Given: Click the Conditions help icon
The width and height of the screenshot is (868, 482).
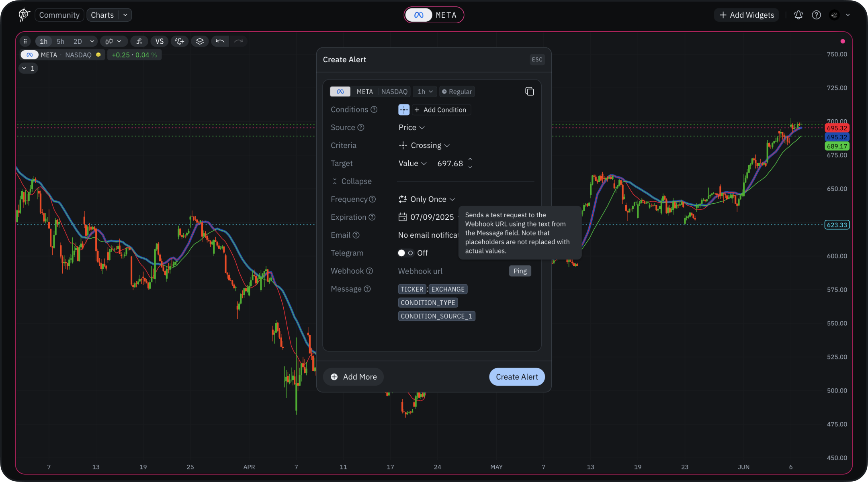Looking at the screenshot, I should 374,110.
